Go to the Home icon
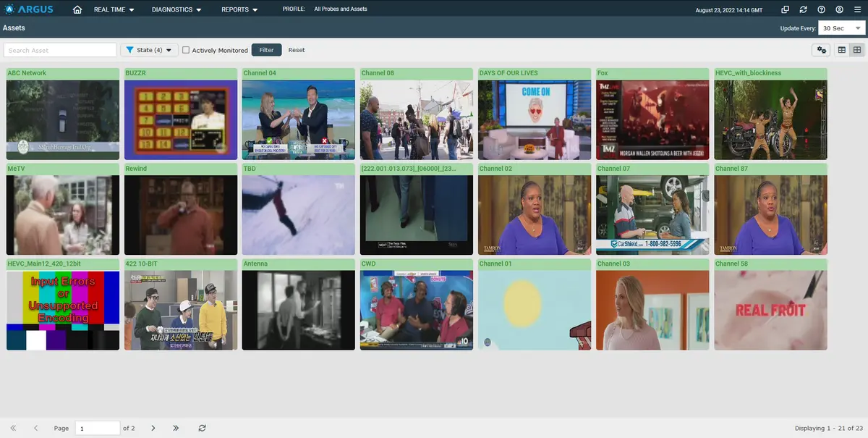This screenshot has width=868, height=438. [x=77, y=10]
